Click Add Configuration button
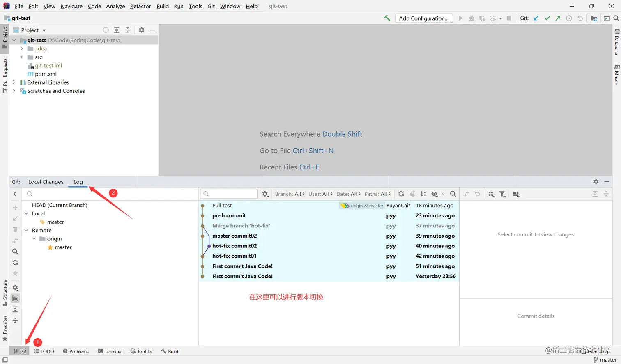Image resolution: width=621 pixels, height=364 pixels. tap(424, 18)
